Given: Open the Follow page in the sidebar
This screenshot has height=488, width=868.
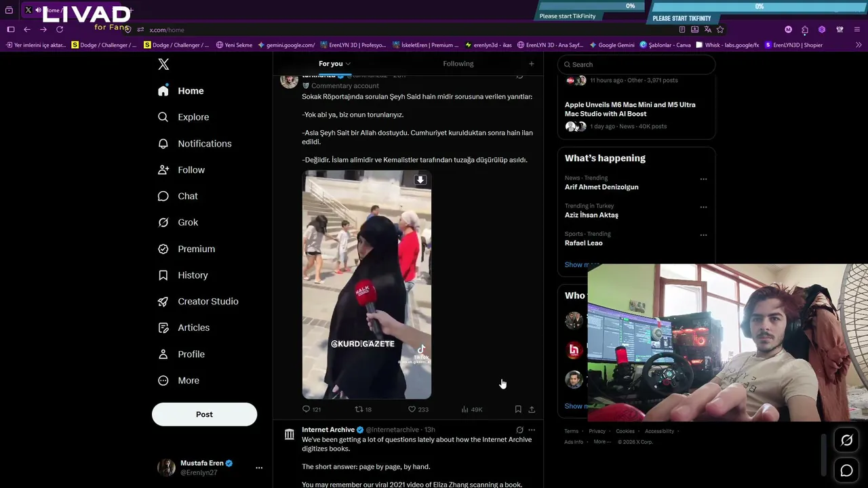Looking at the screenshot, I should [181, 170].
